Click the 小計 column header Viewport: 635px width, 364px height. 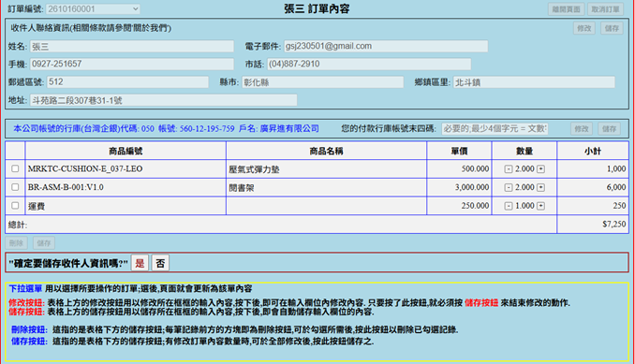click(x=593, y=151)
